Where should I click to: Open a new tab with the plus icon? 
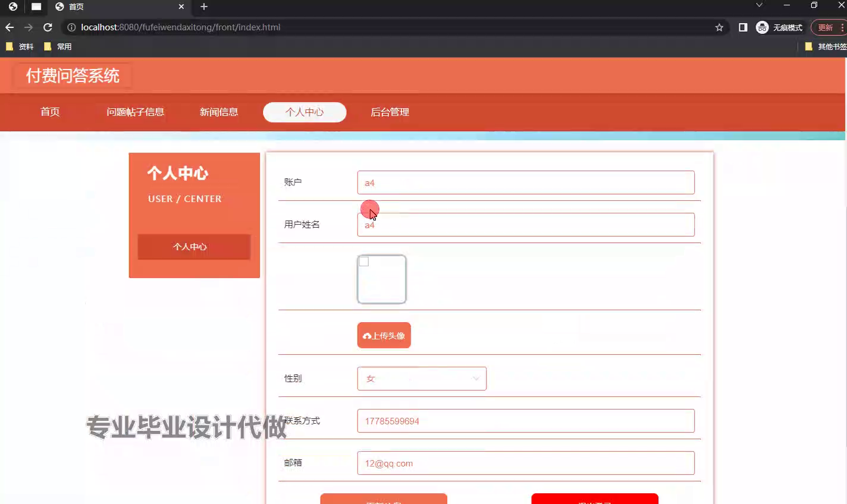tap(204, 7)
